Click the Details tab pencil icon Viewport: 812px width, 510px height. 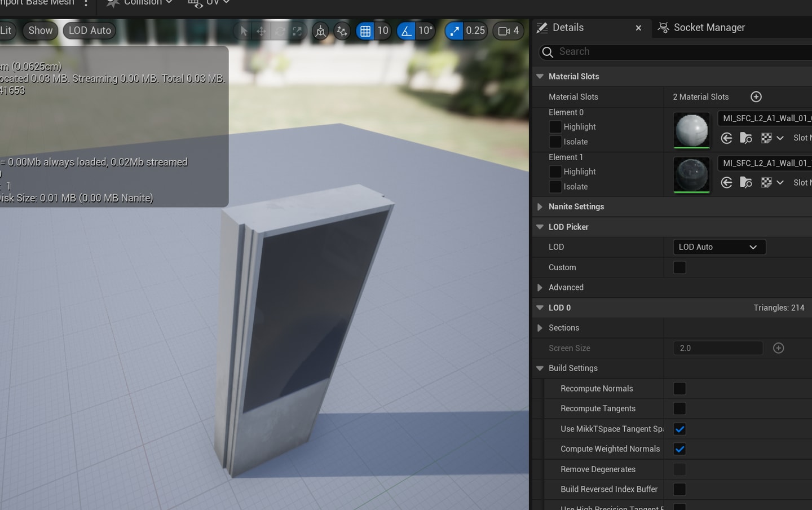[x=542, y=28]
